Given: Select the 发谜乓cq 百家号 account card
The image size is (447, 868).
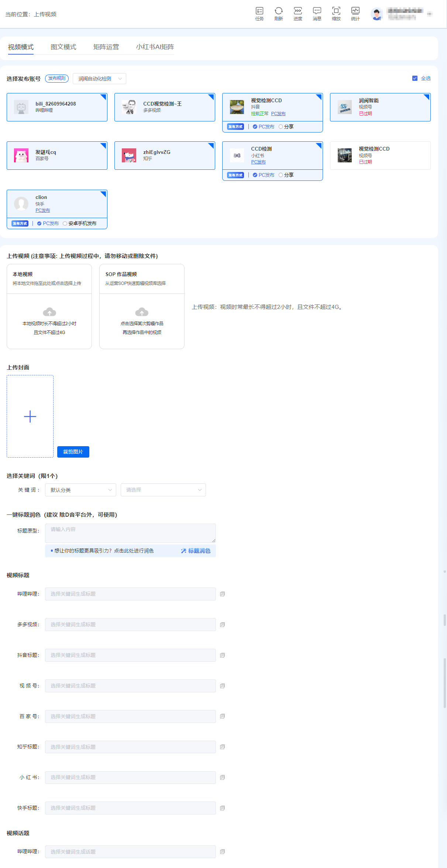Looking at the screenshot, I should [x=57, y=155].
